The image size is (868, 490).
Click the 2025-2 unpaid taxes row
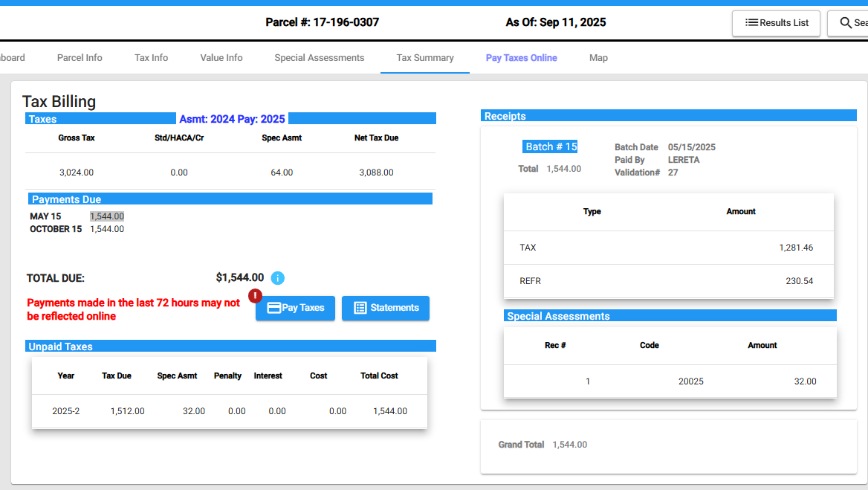point(229,411)
